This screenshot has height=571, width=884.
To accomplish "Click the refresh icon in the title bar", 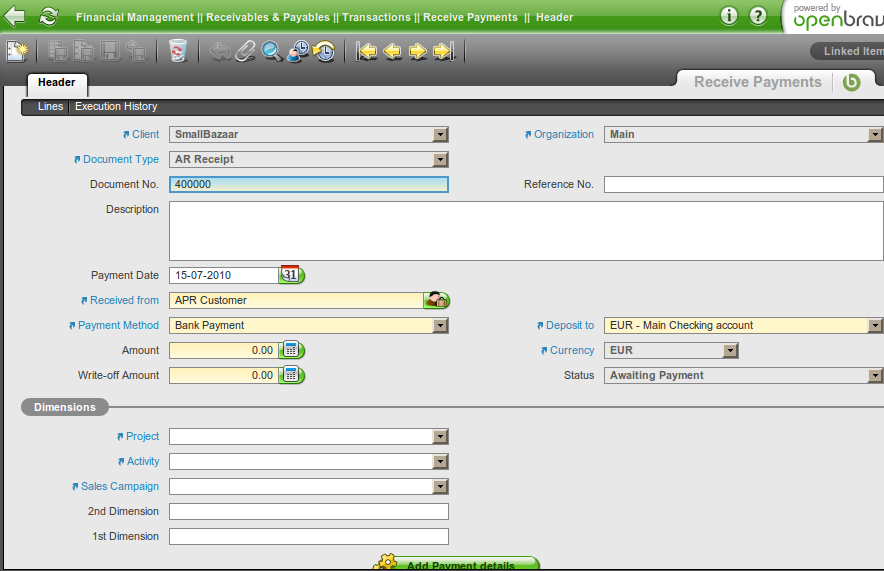I will tap(49, 16).
